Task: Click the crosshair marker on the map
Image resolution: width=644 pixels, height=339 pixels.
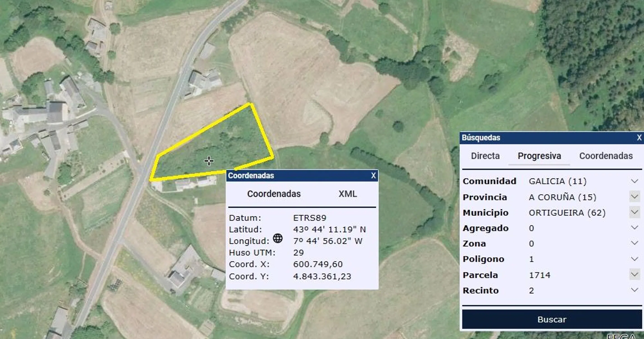Action: [209, 161]
